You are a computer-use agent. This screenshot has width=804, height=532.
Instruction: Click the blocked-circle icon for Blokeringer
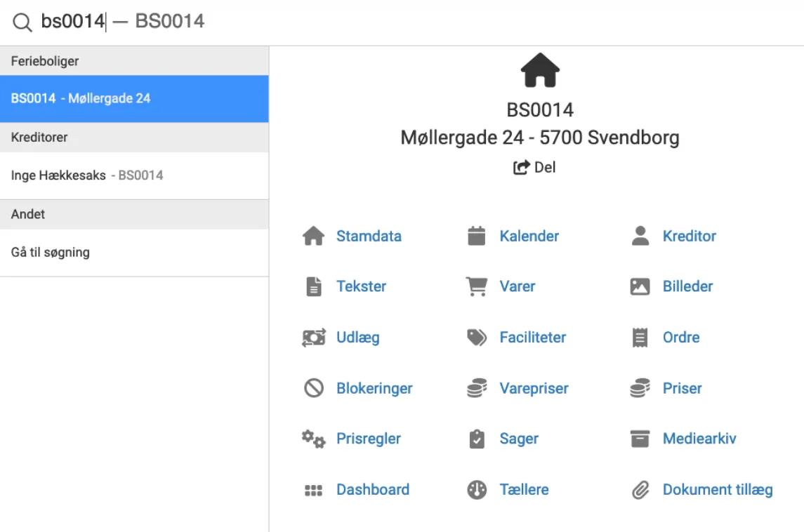[x=313, y=388]
